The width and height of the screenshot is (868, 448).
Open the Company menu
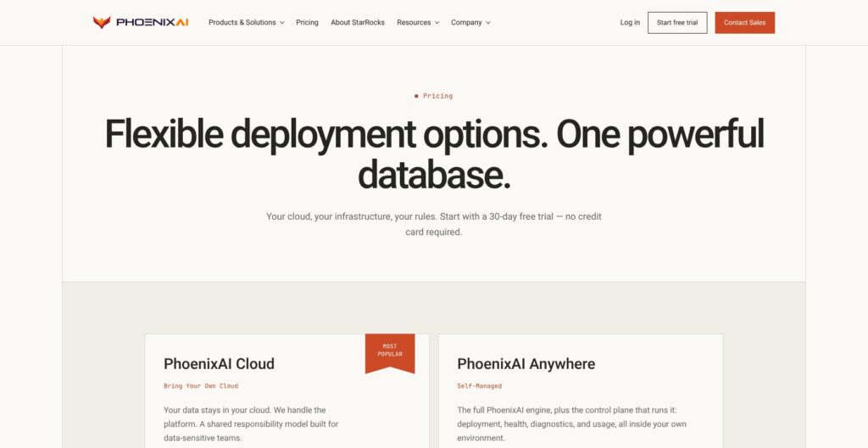pyautogui.click(x=470, y=22)
